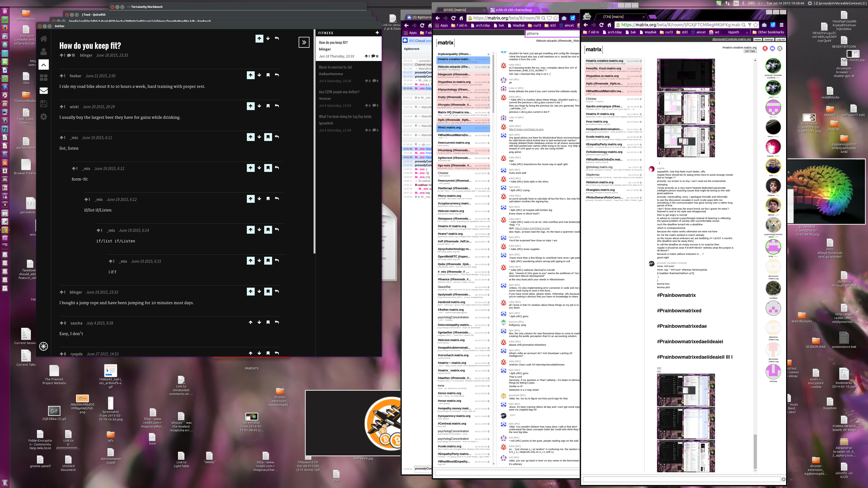Open the Aether settings gear icon
This screenshot has height=488, width=868.
43,117
